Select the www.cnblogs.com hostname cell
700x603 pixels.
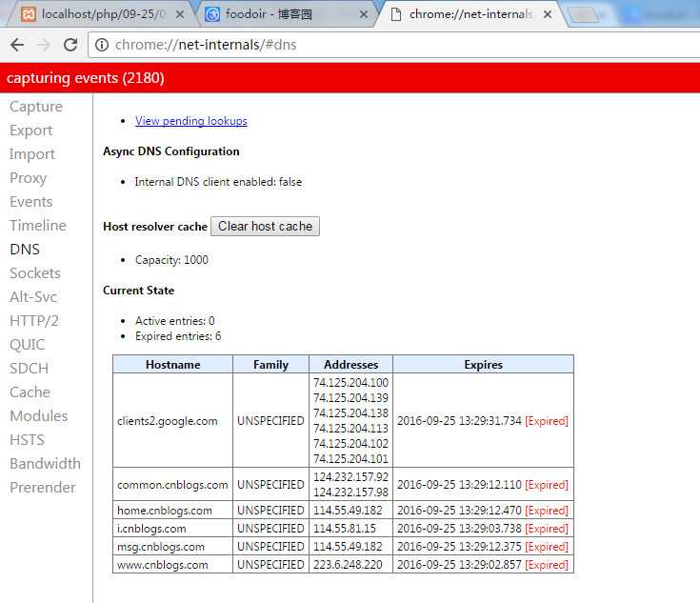click(172, 565)
